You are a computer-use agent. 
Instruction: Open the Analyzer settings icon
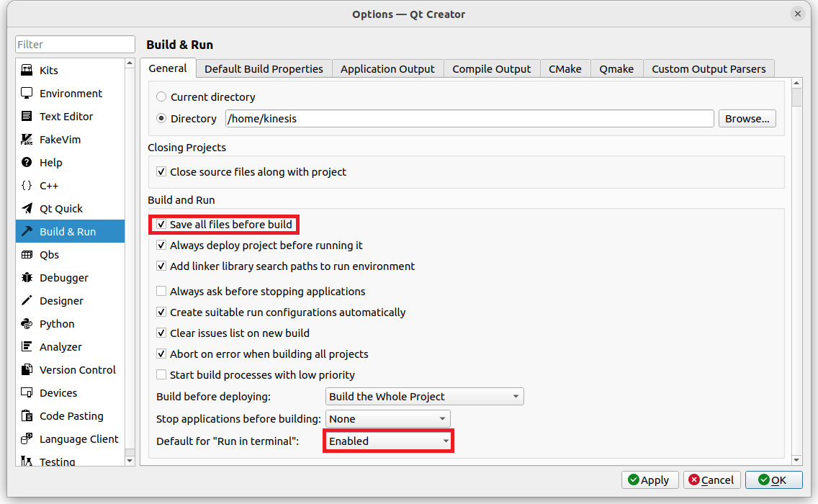pyautogui.click(x=27, y=346)
